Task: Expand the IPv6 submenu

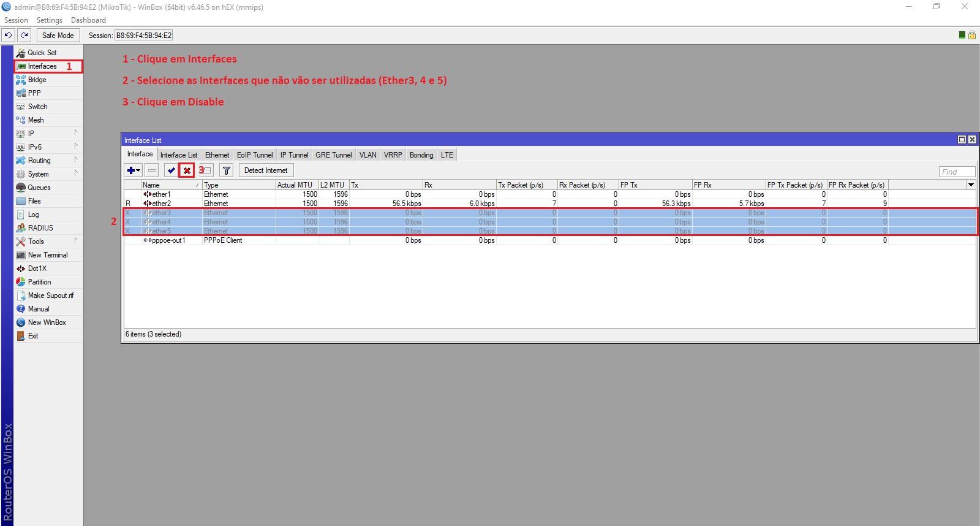Action: point(48,147)
